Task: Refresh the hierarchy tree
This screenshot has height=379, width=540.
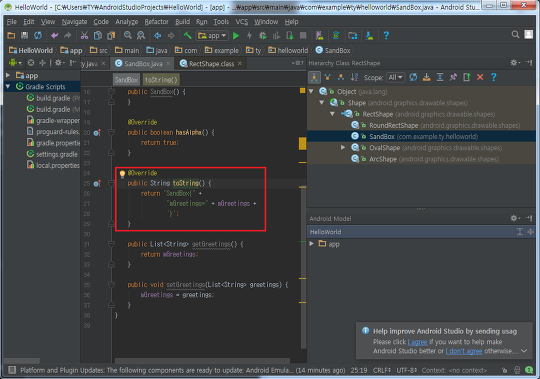Action: pyautogui.click(x=413, y=77)
